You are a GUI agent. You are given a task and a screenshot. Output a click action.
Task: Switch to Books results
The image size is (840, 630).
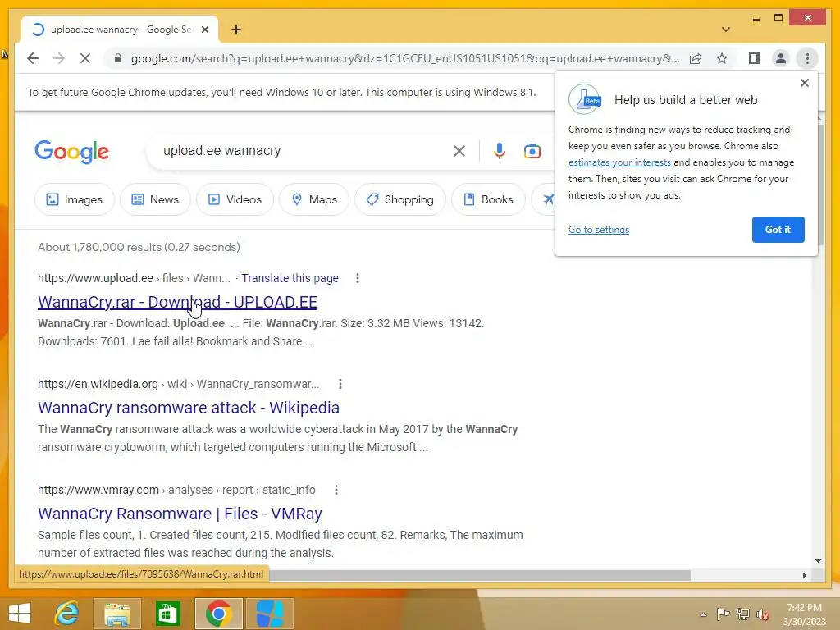coord(489,199)
